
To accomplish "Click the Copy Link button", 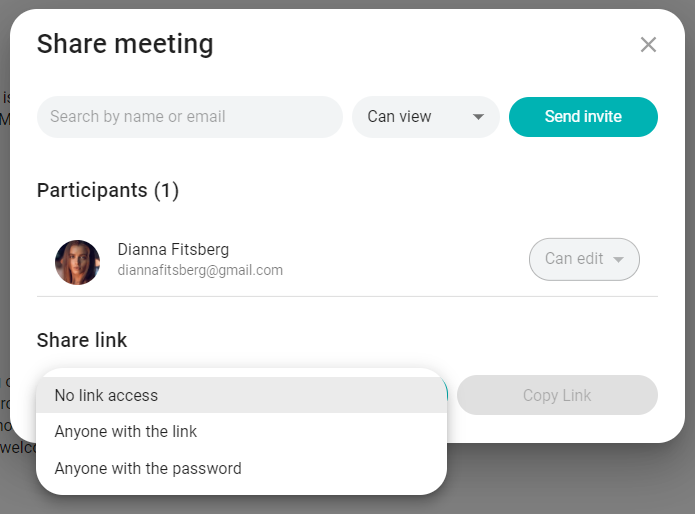I will 557,395.
